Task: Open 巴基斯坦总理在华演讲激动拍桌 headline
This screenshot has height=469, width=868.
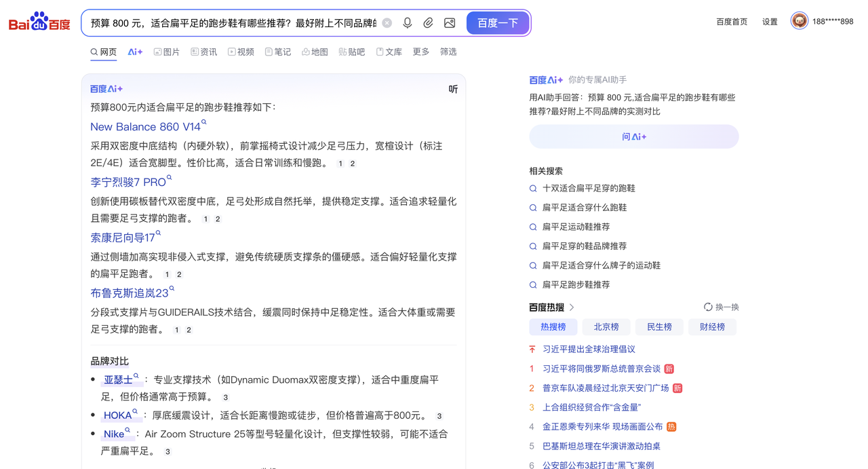Action: click(601, 446)
